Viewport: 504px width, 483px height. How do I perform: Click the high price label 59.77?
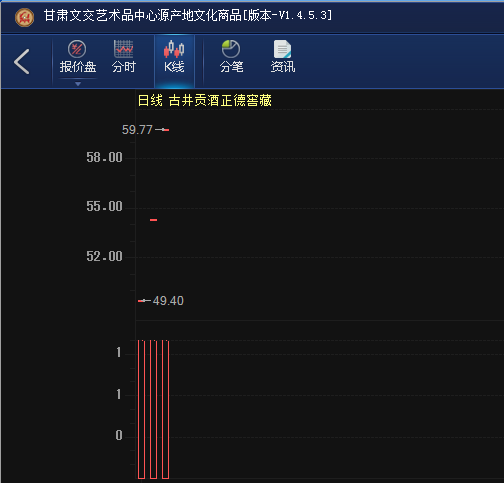pos(137,130)
